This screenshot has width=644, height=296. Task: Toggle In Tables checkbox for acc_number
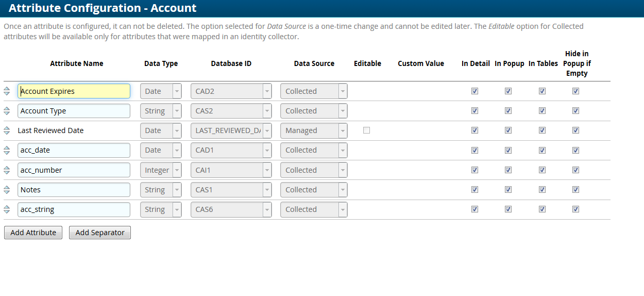[x=542, y=170]
